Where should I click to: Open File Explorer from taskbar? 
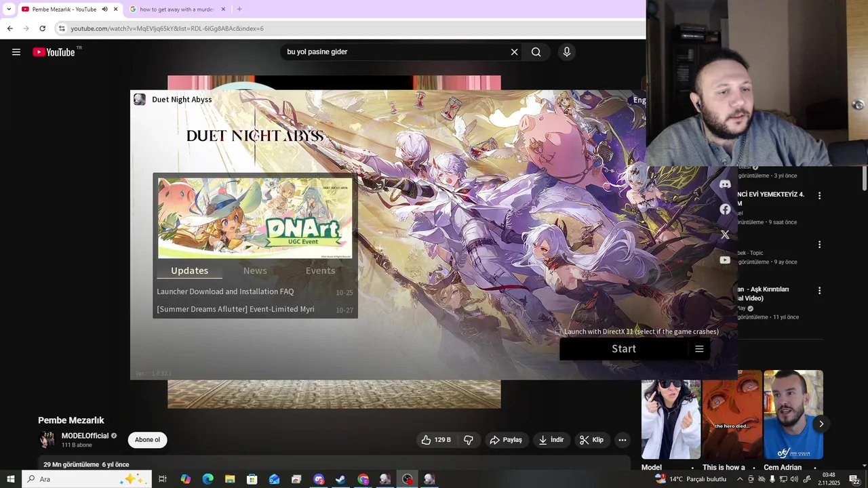(230, 479)
